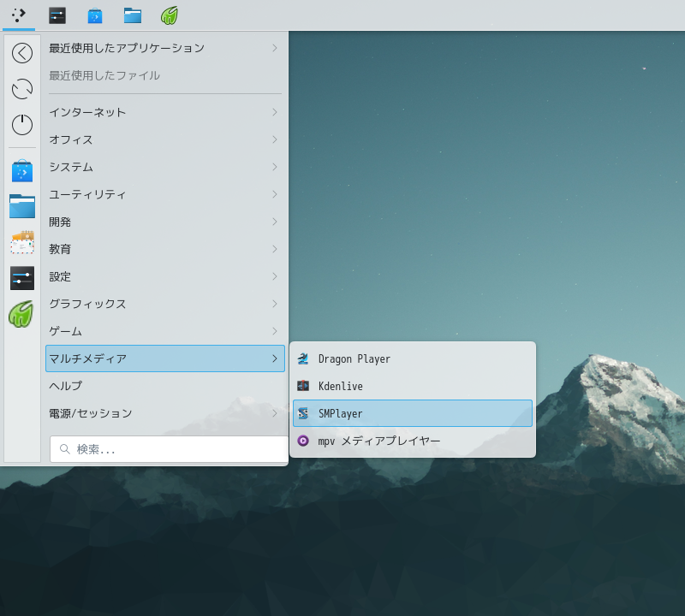Open the ゲーム category
The height and width of the screenshot is (616, 685).
tap(165, 331)
